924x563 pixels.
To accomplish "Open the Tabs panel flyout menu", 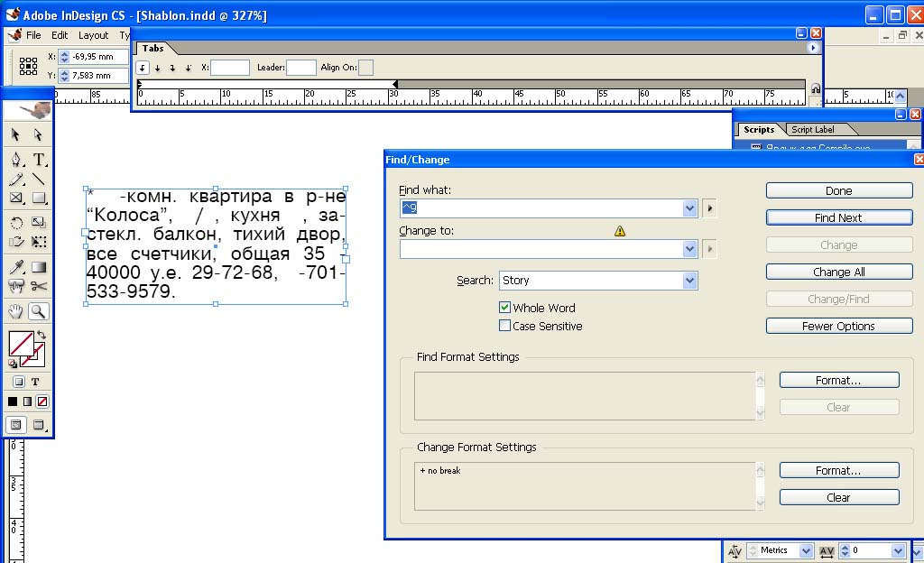I will pos(813,48).
